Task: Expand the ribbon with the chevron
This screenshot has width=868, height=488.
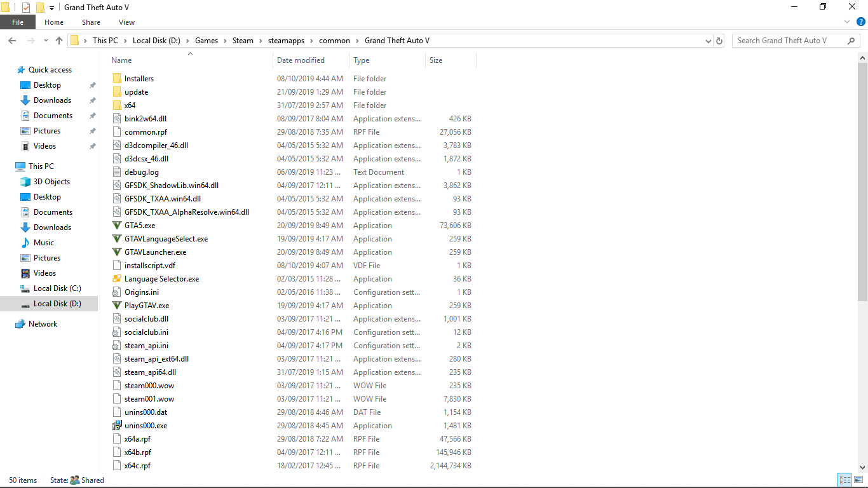Action: tap(846, 22)
